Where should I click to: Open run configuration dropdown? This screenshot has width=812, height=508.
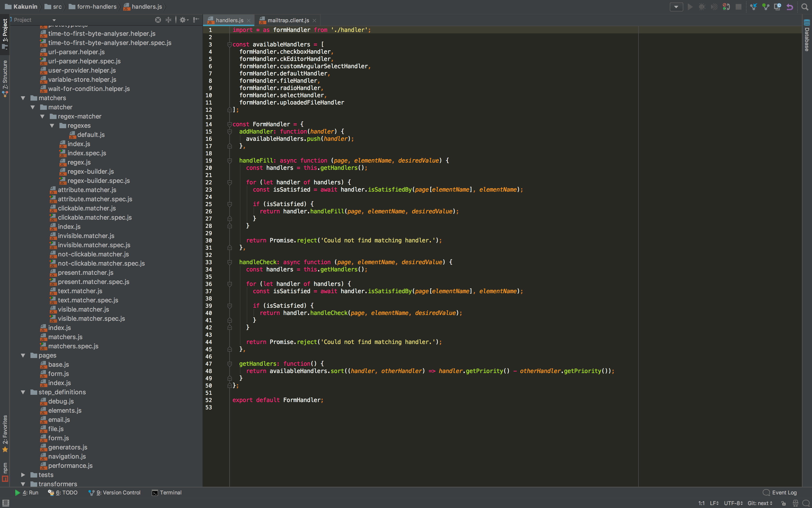(x=676, y=7)
